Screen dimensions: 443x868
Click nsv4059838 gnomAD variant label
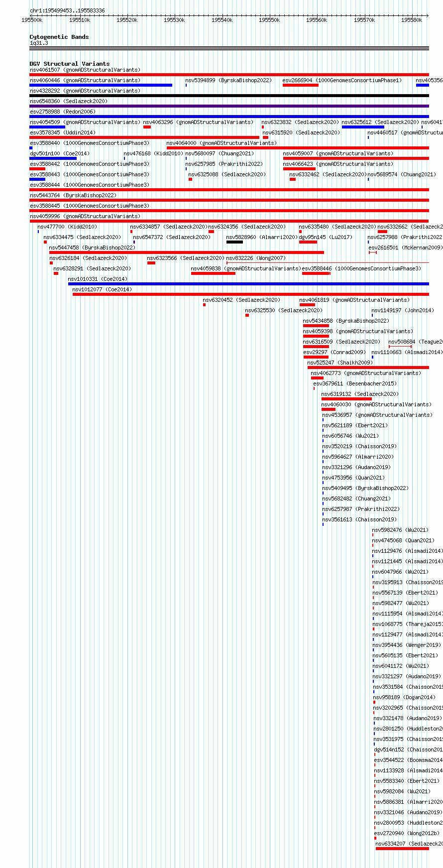[x=246, y=268]
